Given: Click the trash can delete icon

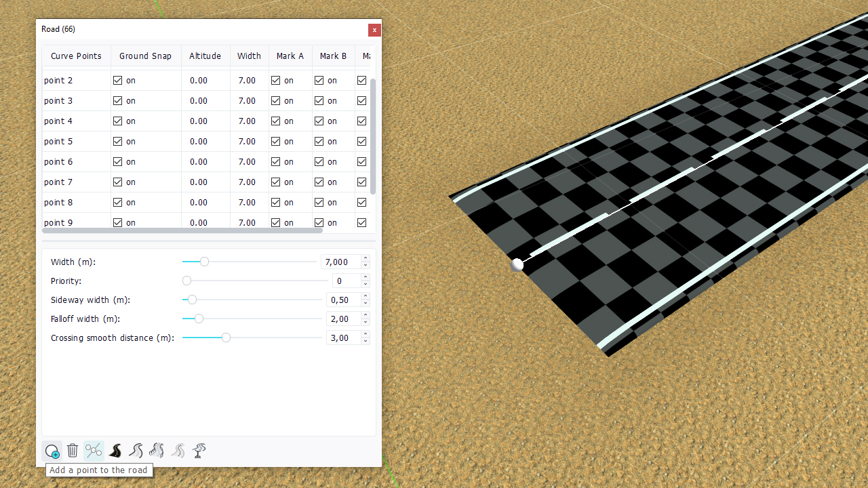Looking at the screenshot, I should [73, 451].
